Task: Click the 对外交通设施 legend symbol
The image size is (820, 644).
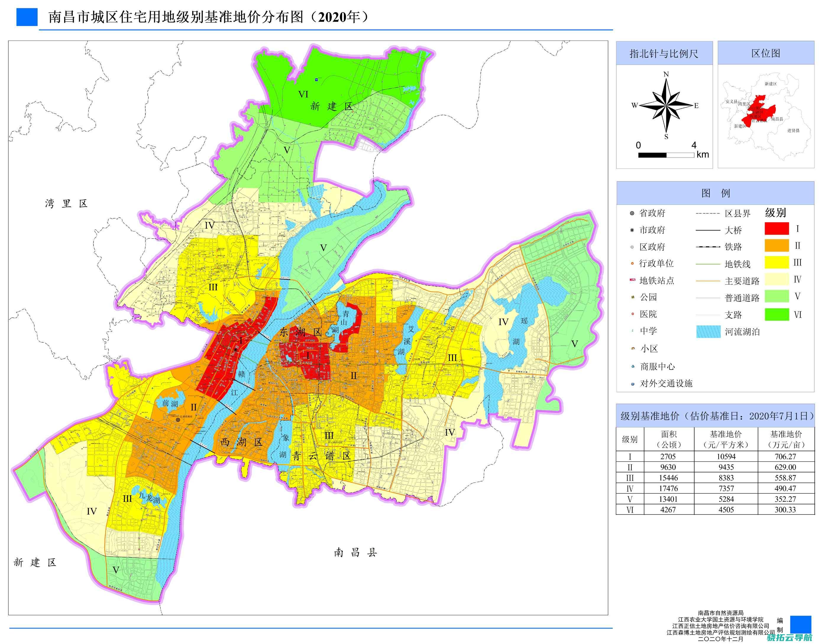Action: point(632,384)
